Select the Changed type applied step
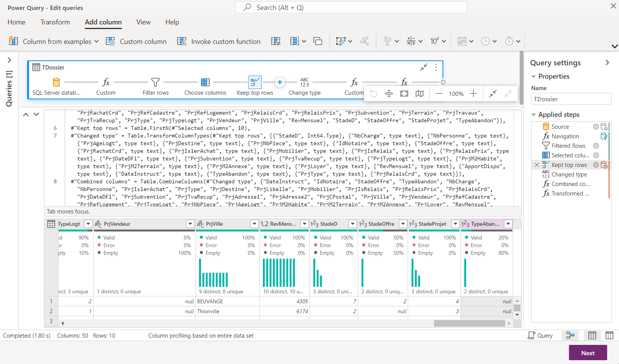The height and width of the screenshot is (364, 619). coord(569,175)
